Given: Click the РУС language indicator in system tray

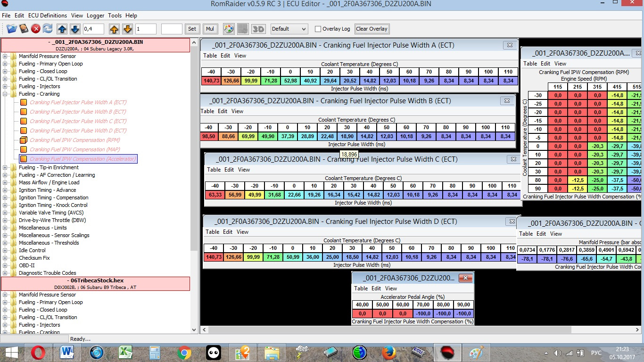Looking at the screenshot, I should 596,353.
